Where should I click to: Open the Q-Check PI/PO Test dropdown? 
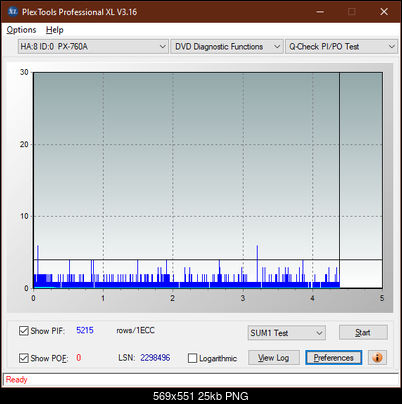341,46
